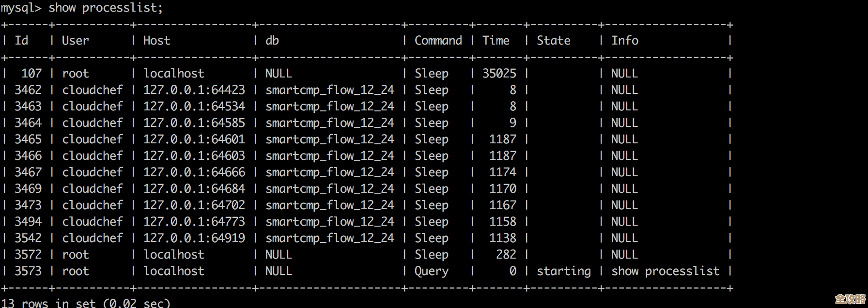Click the 'starting' state value
The height and width of the screenshot is (308, 868).
(x=563, y=271)
